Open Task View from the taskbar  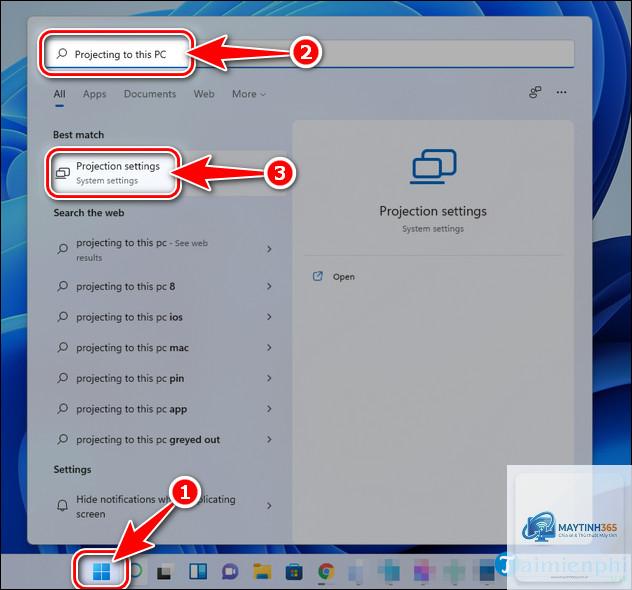pyautogui.click(x=164, y=572)
